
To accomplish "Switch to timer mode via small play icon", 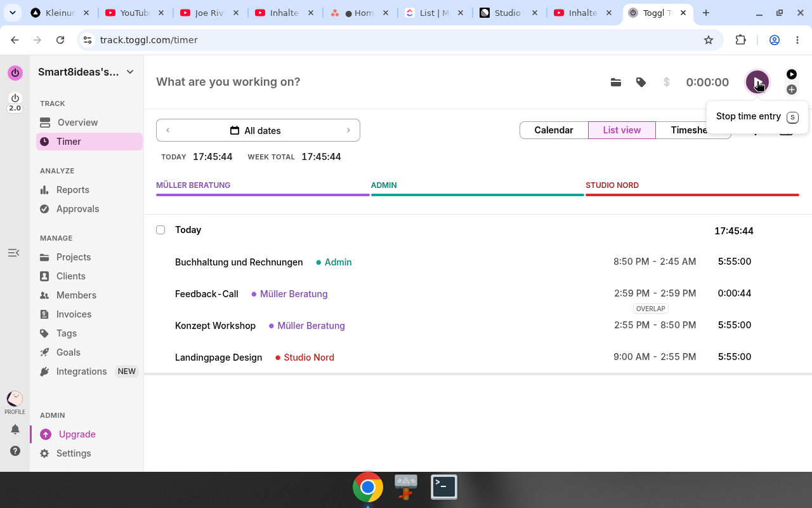I will (791, 74).
